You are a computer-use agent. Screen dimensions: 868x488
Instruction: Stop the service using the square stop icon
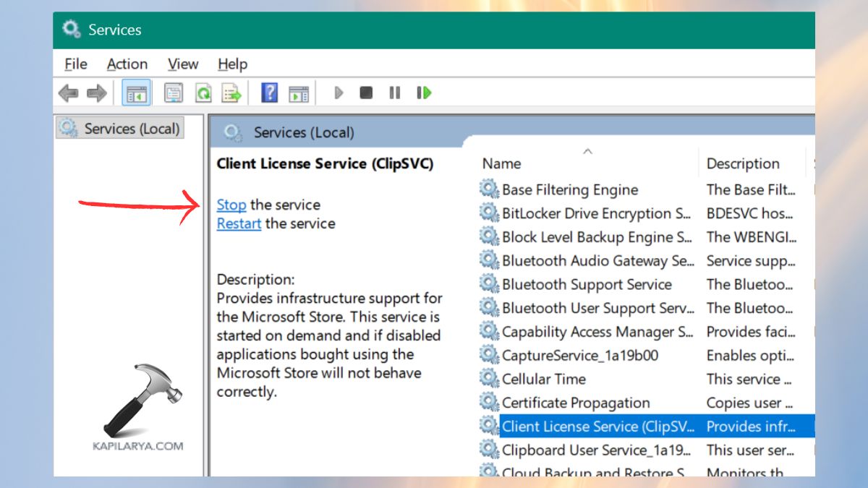365,92
